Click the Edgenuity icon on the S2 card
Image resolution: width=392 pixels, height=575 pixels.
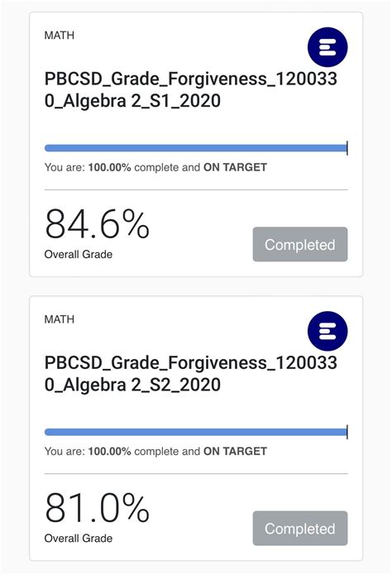327,331
